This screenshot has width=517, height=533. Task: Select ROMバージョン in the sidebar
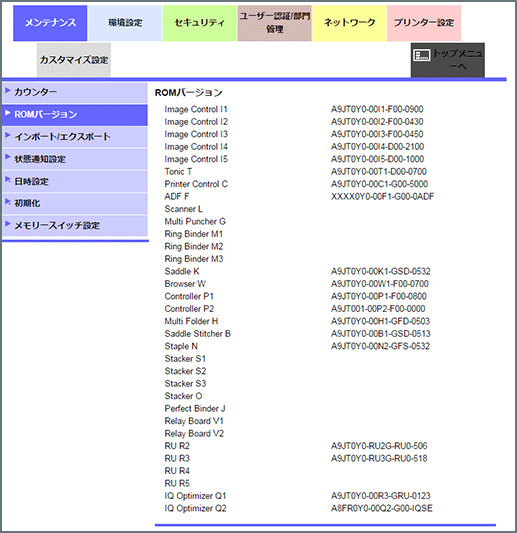75,115
